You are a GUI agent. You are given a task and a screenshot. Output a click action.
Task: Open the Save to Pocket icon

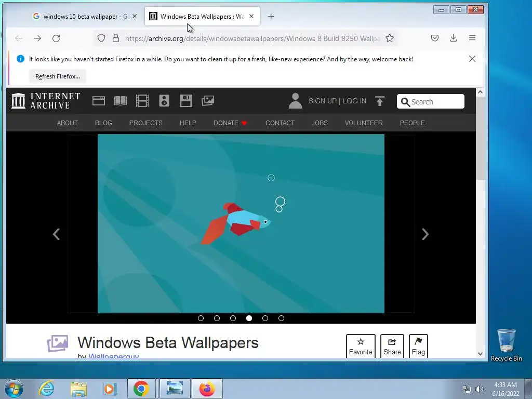pyautogui.click(x=435, y=38)
